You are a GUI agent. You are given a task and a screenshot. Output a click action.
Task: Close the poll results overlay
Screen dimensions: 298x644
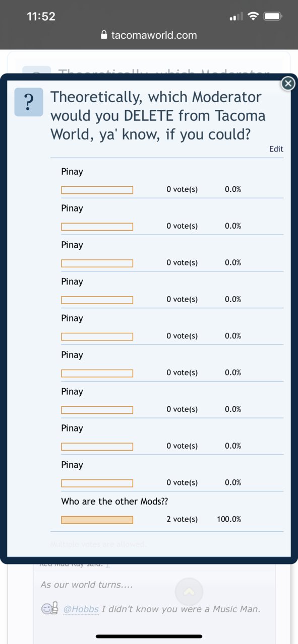[287, 83]
